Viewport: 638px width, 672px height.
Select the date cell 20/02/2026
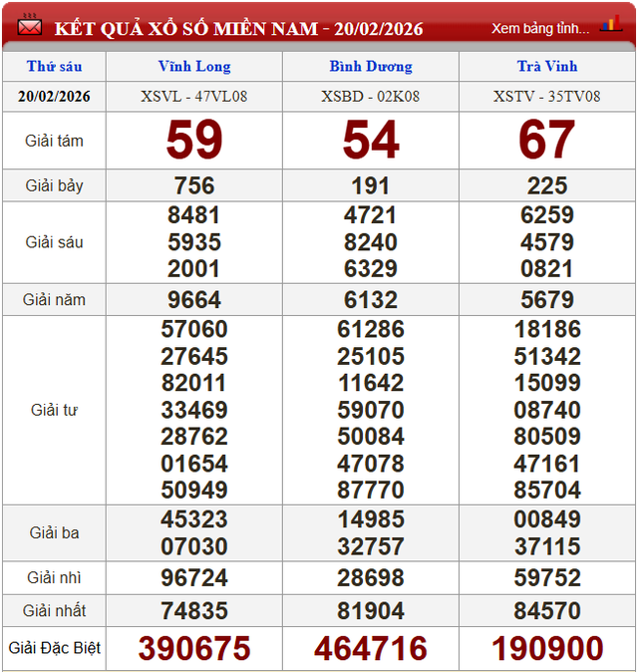point(54,96)
